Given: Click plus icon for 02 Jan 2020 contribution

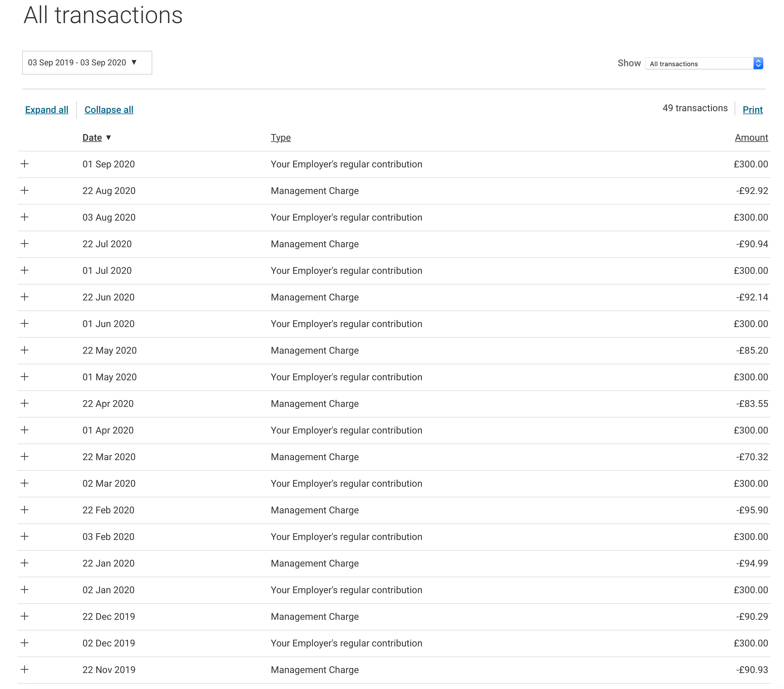Looking at the screenshot, I should (25, 590).
